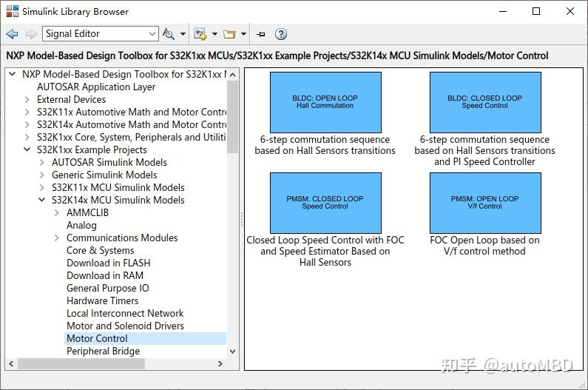Select AUTOSAR Application Layer in tree
This screenshot has width=588, height=390.
click(96, 87)
